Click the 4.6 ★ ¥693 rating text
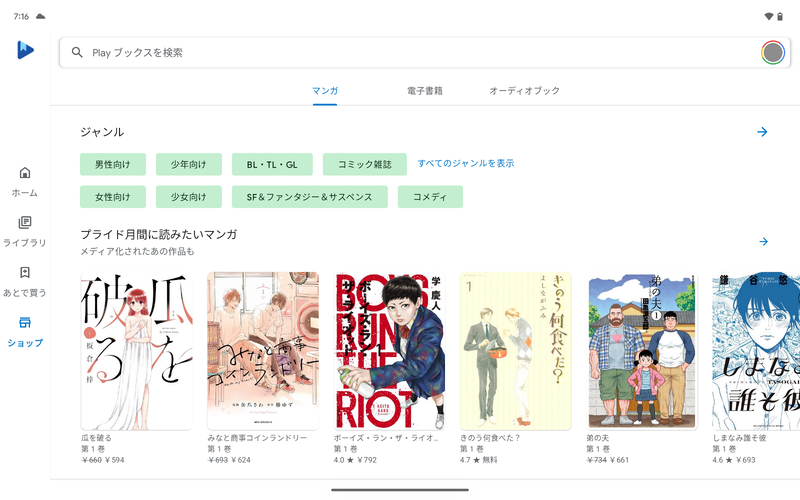800x500 pixels. [734, 460]
